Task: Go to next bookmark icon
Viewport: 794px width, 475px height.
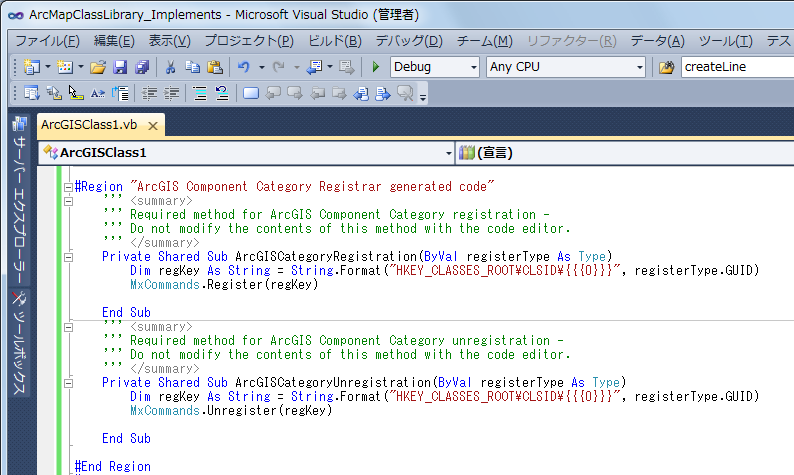Action: click(x=295, y=93)
